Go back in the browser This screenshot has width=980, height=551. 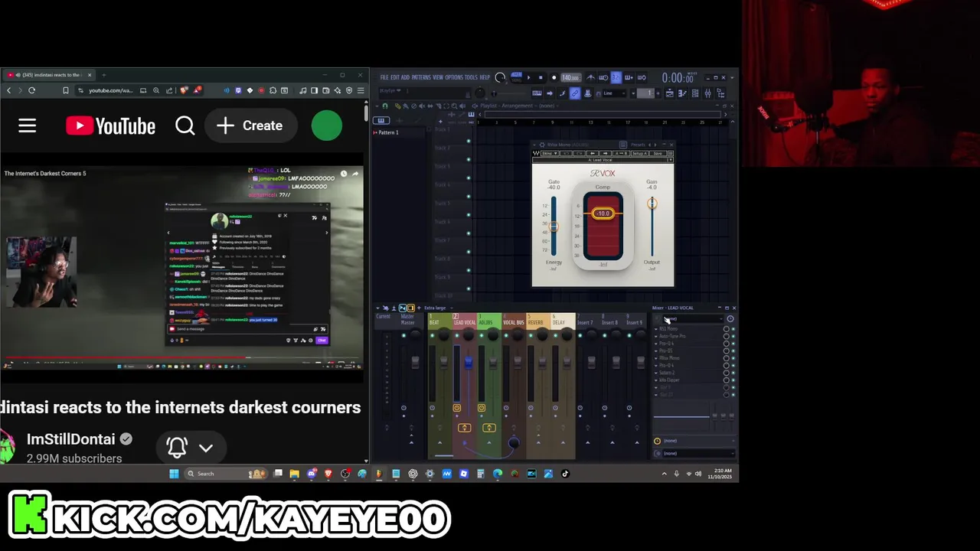pos(8,90)
